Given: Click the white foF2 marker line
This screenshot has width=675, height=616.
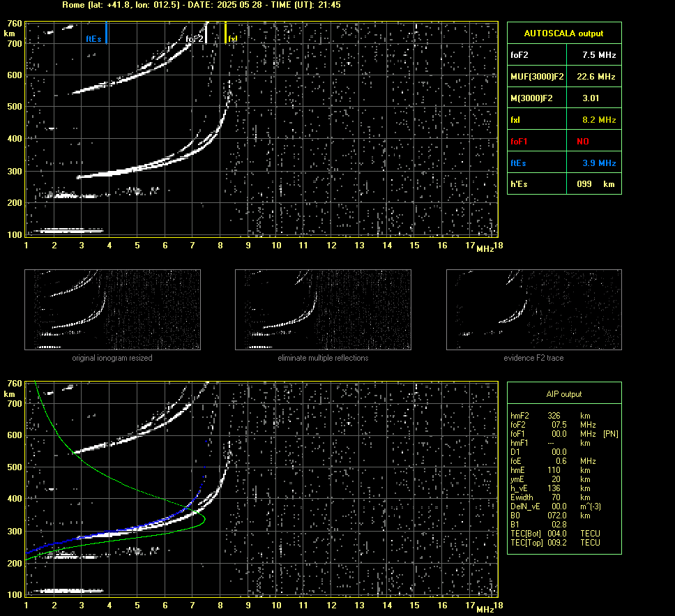Looking at the screenshot, I should [x=206, y=33].
